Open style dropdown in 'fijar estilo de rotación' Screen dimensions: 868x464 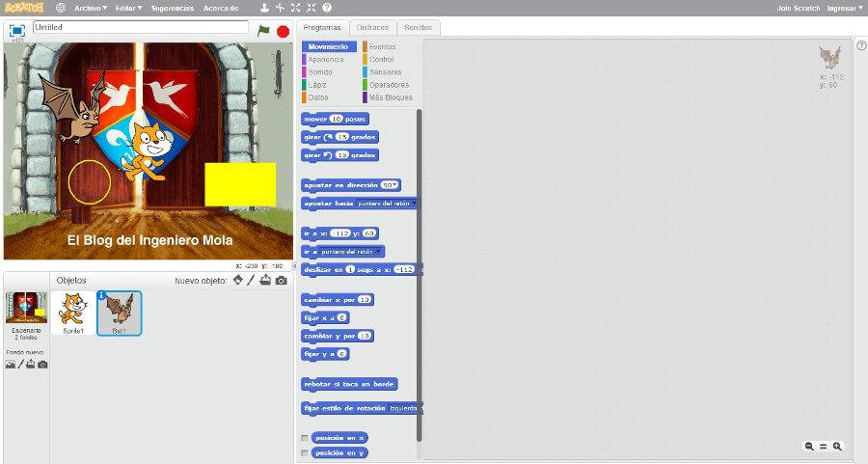click(403, 409)
